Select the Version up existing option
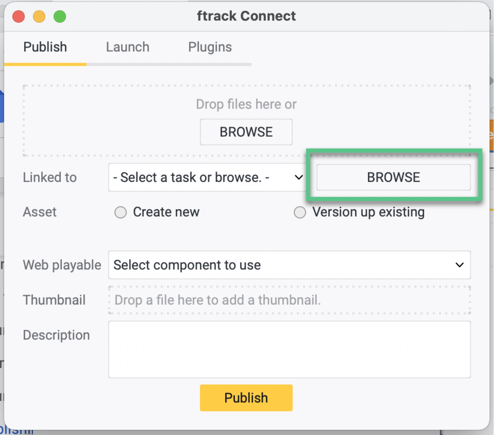The image size is (504, 435). tap(300, 212)
